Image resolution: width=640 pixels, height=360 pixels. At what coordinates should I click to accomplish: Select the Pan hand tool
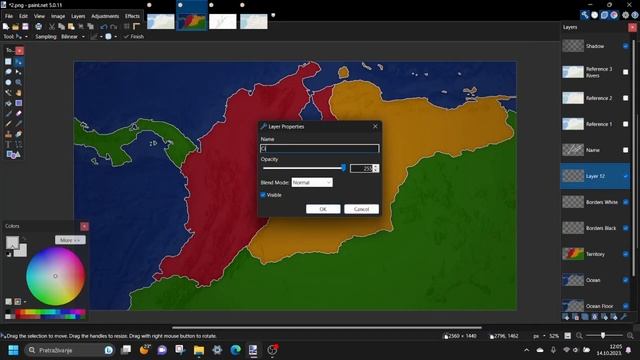pos(18,93)
